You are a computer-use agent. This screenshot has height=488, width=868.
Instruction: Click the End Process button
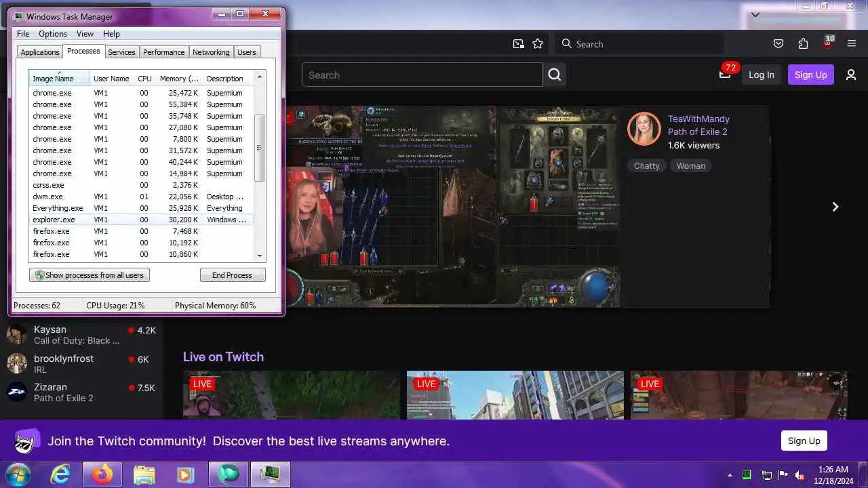pyautogui.click(x=233, y=275)
